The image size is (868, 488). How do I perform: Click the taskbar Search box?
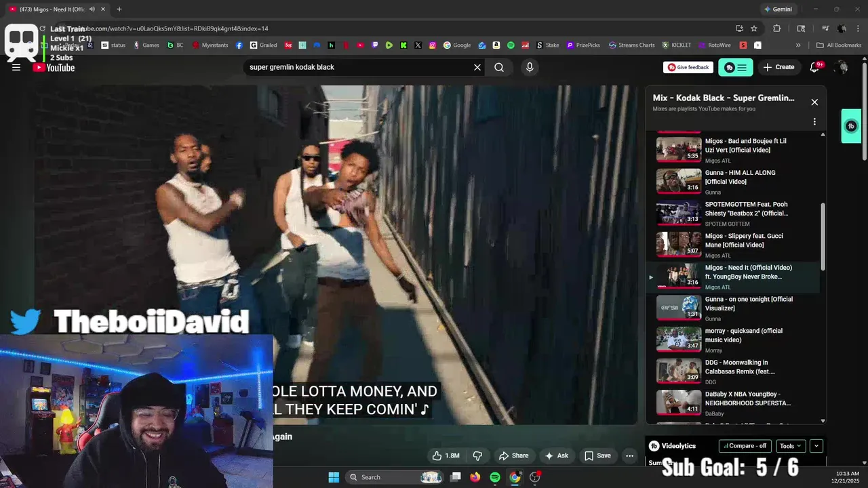pyautogui.click(x=395, y=477)
